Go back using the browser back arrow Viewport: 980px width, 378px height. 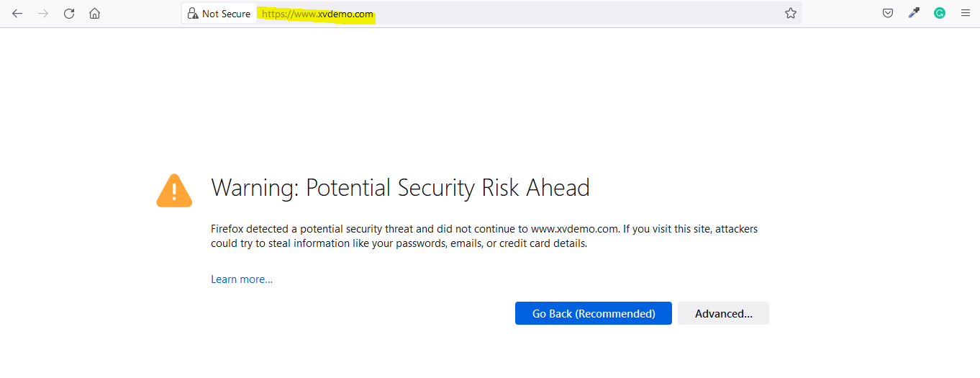[17, 14]
